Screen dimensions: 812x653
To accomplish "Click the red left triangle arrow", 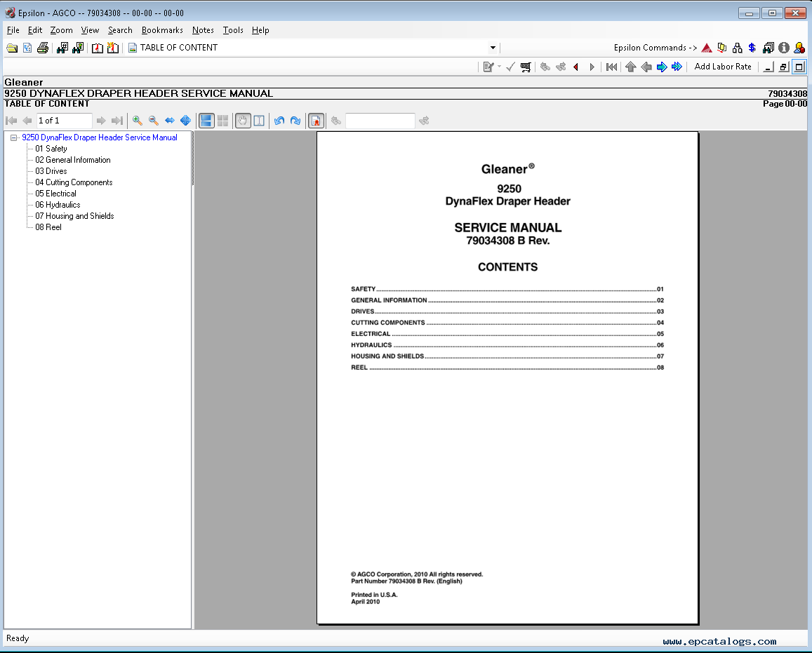I will 576,67.
